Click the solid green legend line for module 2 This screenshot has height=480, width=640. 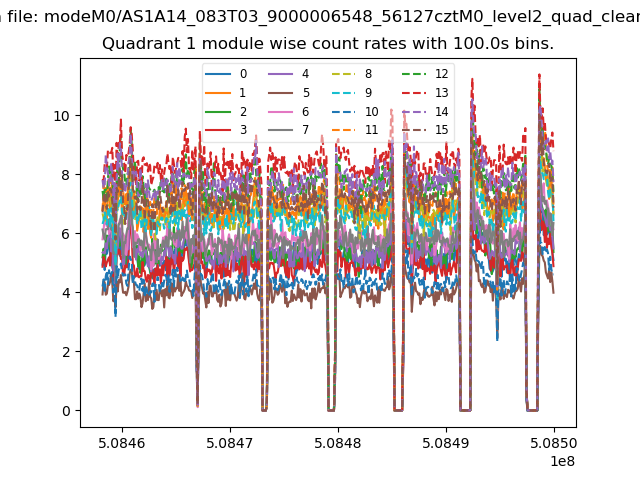click(218, 112)
